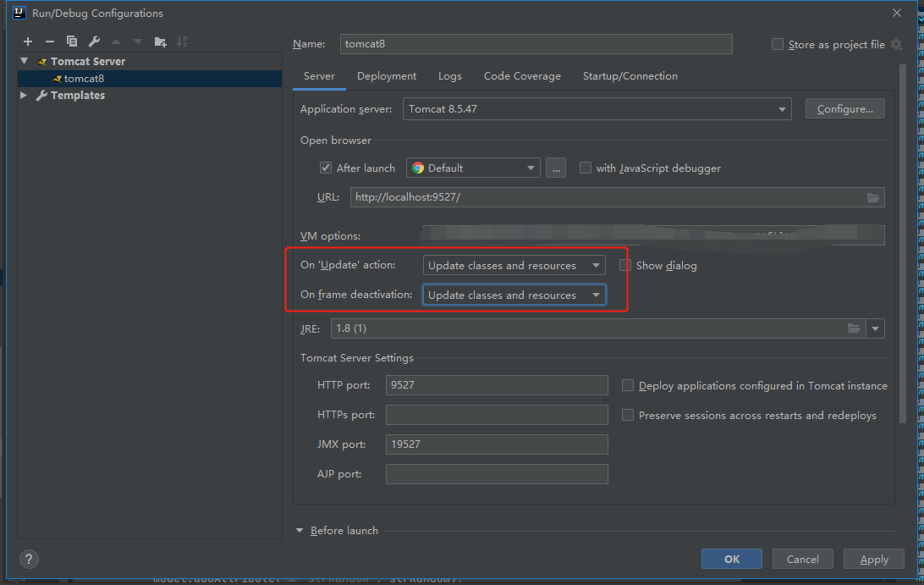Enable Store as project file checkbox
924x585 pixels.
778,44
